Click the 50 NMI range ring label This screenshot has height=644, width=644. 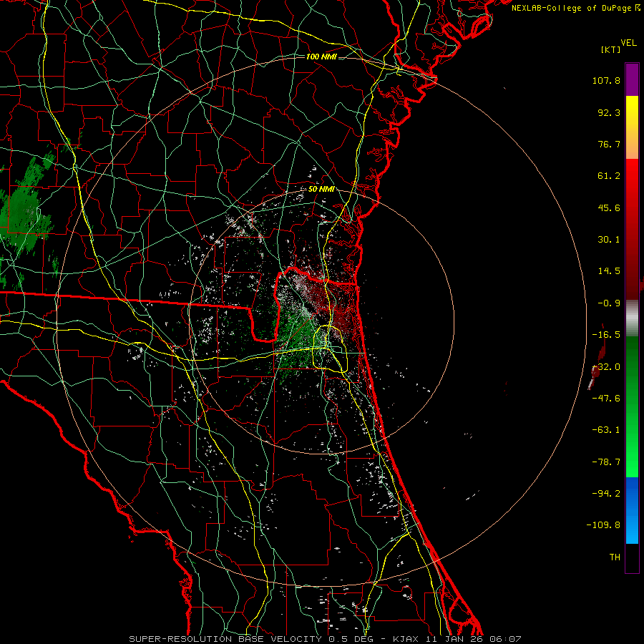321,190
